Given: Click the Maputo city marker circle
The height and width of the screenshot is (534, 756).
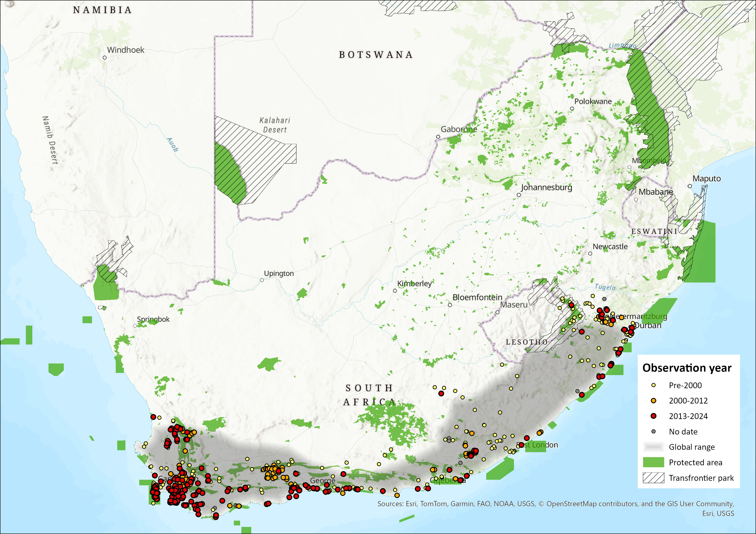Looking at the screenshot, I should tap(690, 186).
